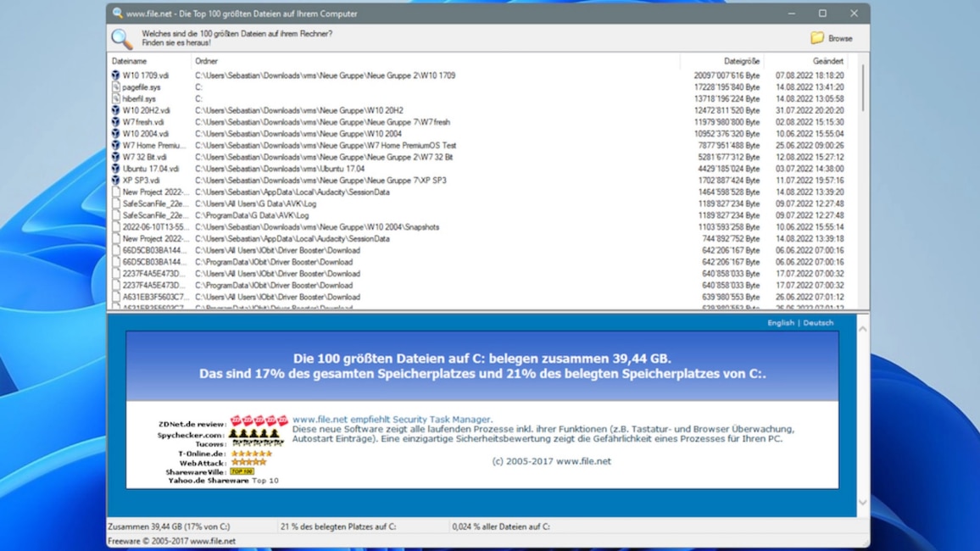Image resolution: width=980 pixels, height=551 pixels.
Task: Select the Ubuntu 17.04.vdi row
Action: pyautogui.click(x=478, y=169)
